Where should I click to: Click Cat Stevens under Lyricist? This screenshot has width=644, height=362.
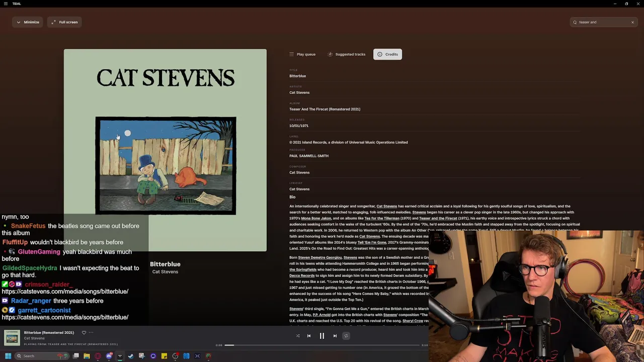click(x=299, y=189)
